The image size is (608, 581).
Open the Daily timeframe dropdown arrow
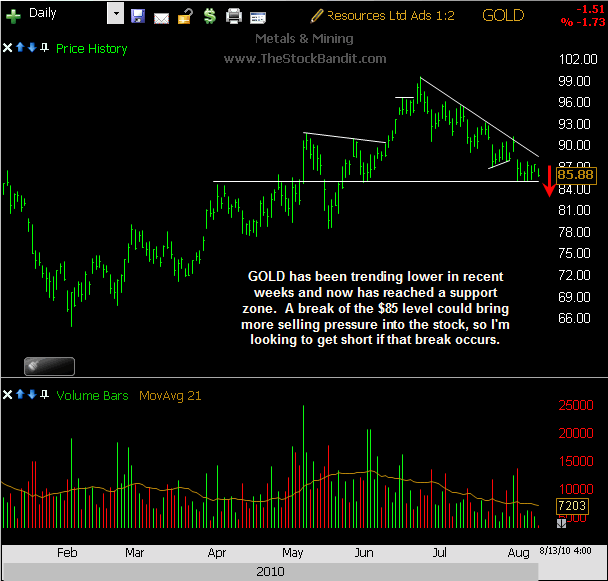coord(115,15)
